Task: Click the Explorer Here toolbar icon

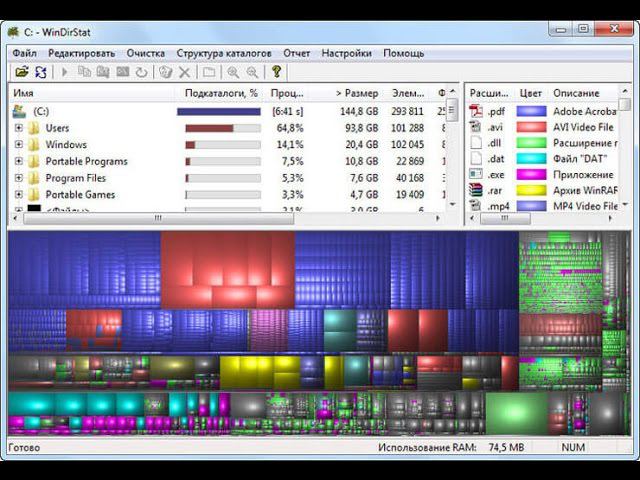Action: [103, 72]
